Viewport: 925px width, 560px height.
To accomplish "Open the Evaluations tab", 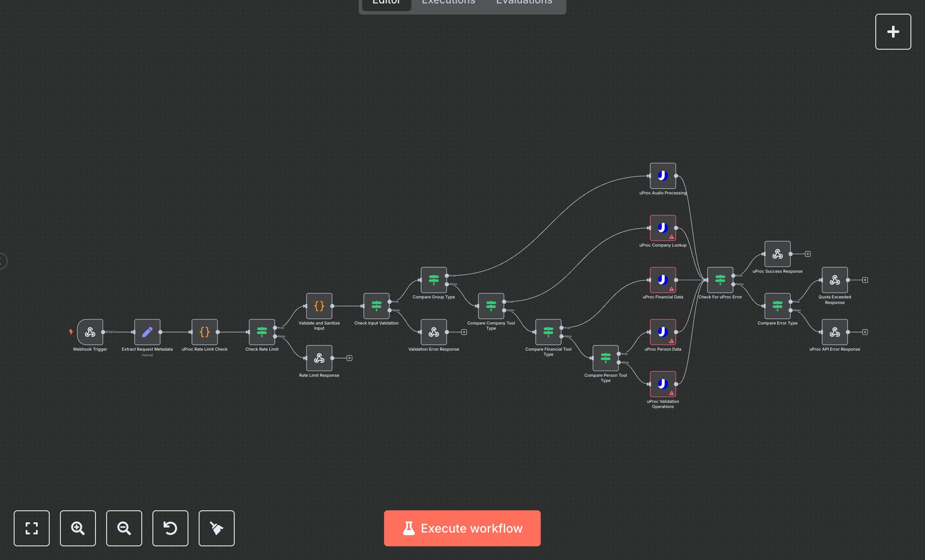I will (524, 3).
